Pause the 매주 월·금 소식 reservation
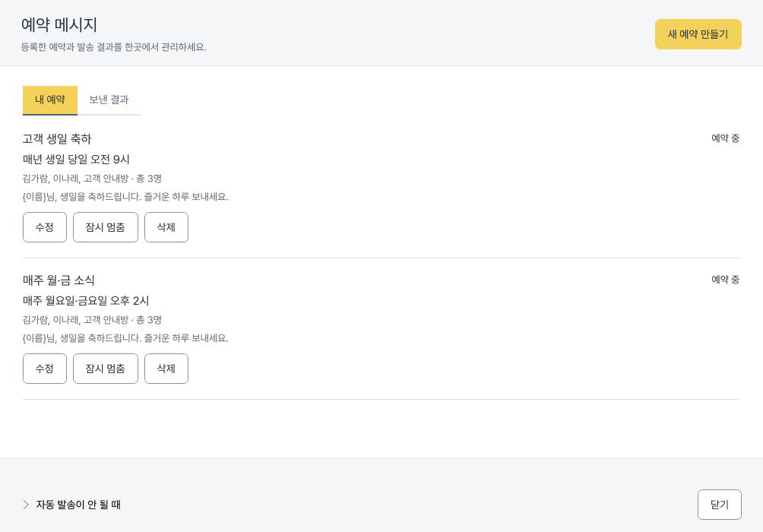This screenshot has height=532, width=763. click(106, 369)
